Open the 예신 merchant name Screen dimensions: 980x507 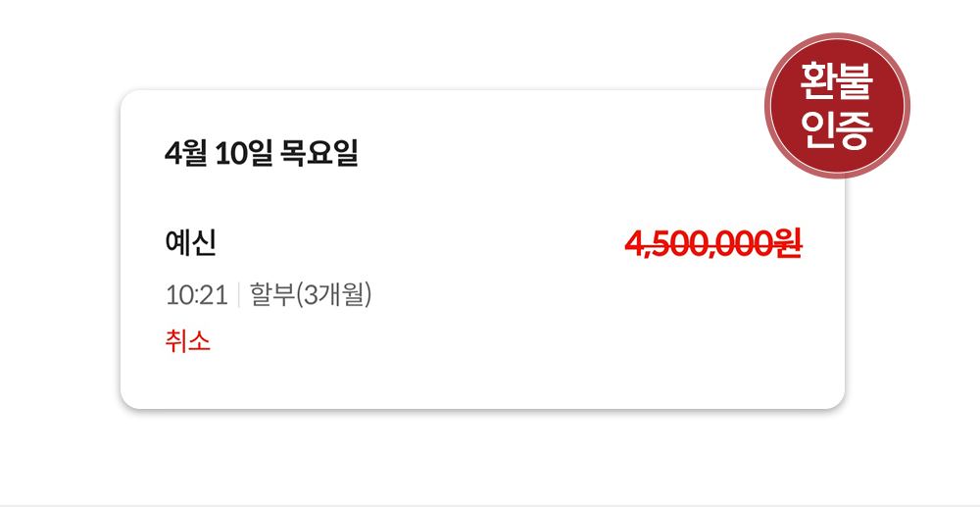190,242
